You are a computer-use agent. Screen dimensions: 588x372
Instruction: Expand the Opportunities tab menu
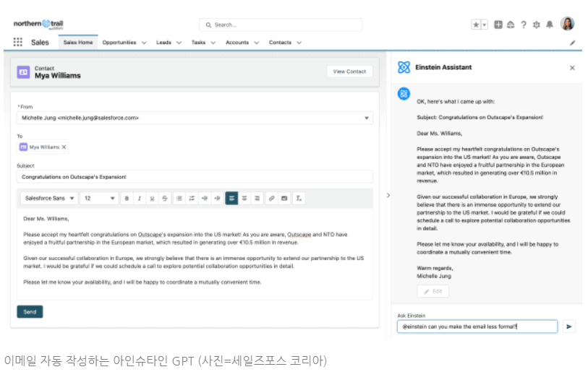(144, 43)
